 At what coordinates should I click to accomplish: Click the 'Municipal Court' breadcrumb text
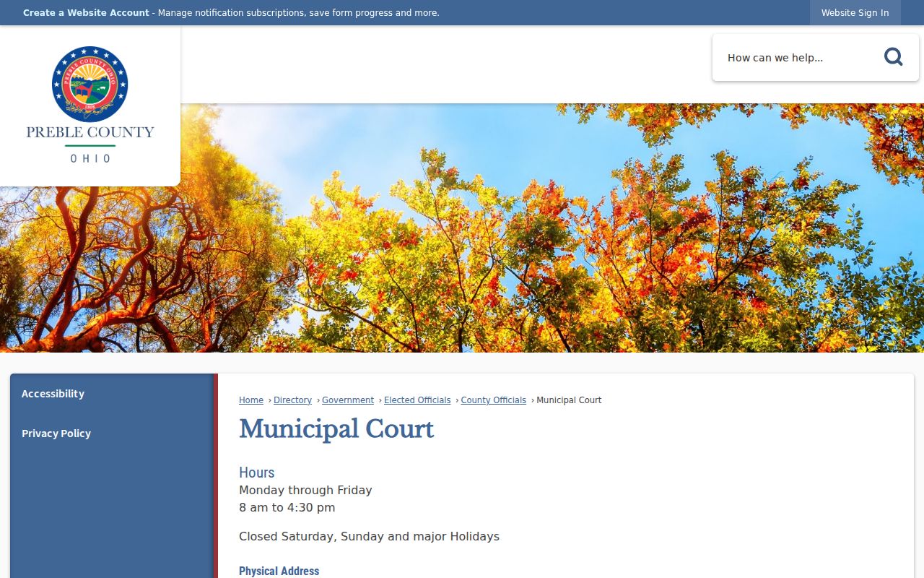coord(569,400)
